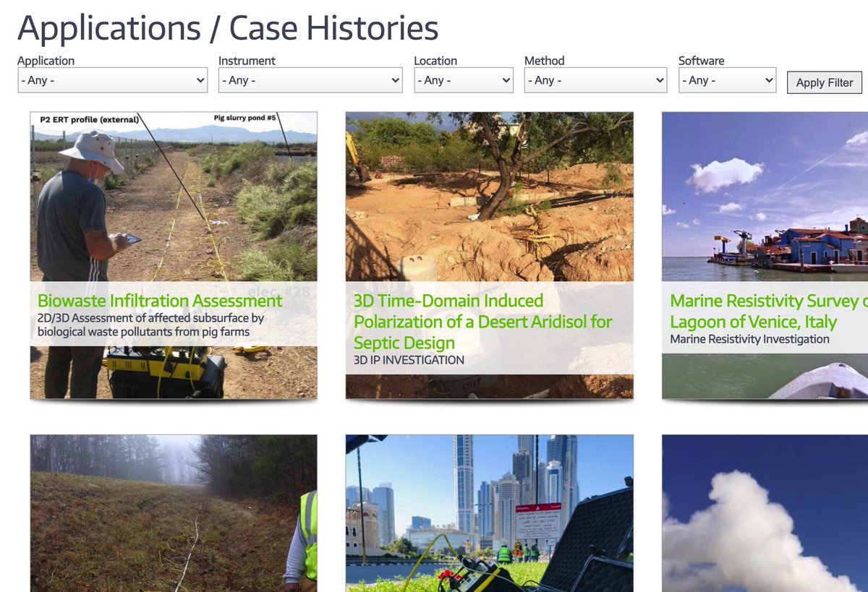The image size is (868, 592).
Task: Select Any in the Application dropdown
Action: pos(112,80)
